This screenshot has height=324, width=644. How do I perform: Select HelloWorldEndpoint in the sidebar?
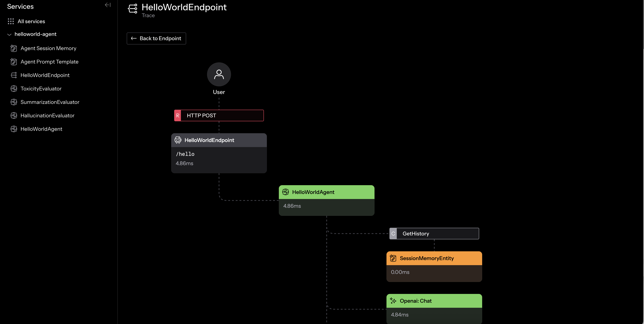[x=45, y=75]
